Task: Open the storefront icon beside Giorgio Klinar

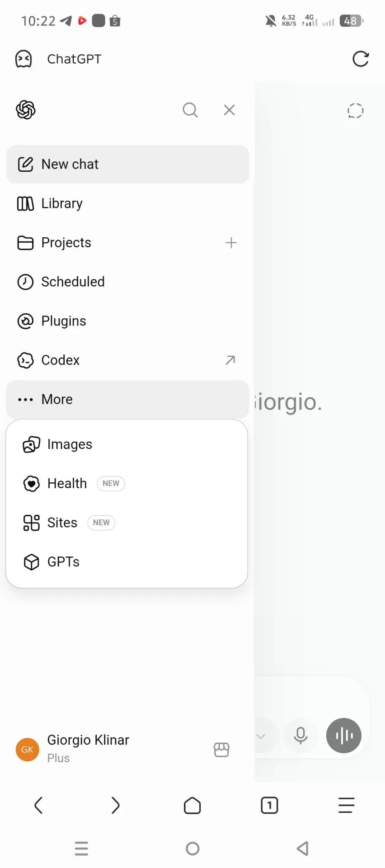Action: [x=221, y=750]
